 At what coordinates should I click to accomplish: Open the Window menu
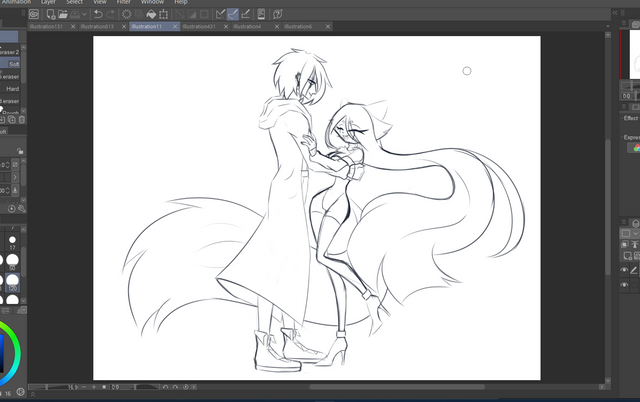pos(152,2)
